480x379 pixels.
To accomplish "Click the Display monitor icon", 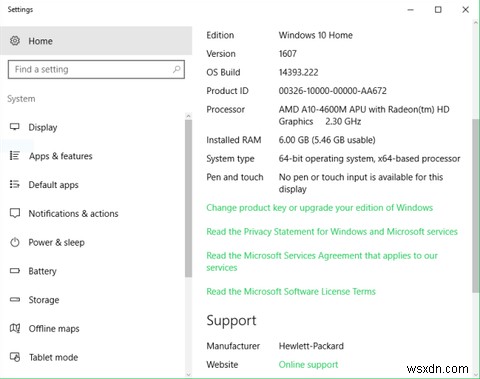I will (x=15, y=127).
